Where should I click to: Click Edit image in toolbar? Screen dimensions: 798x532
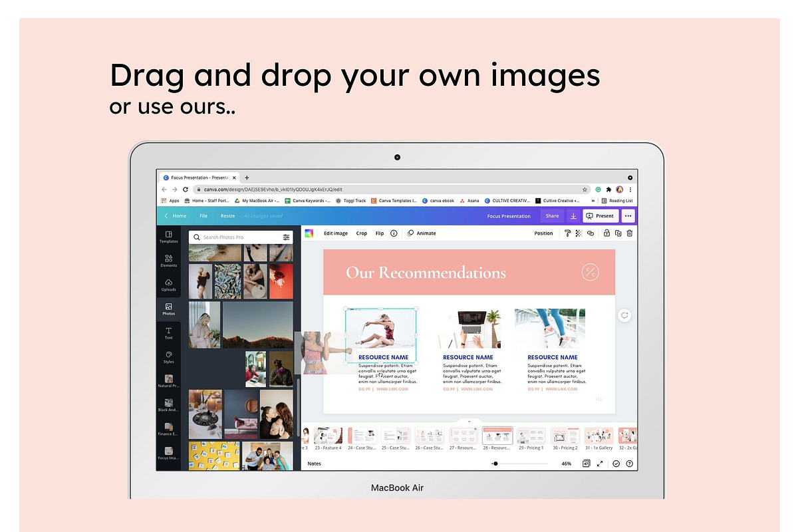[336, 233]
